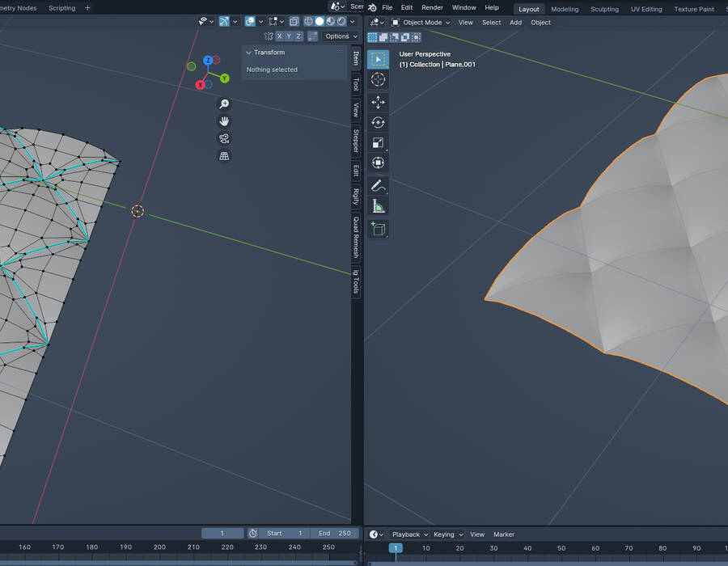Viewport: 728px width, 566px height.
Task: Click the timeline playhead at frame 1
Action: tap(396, 548)
